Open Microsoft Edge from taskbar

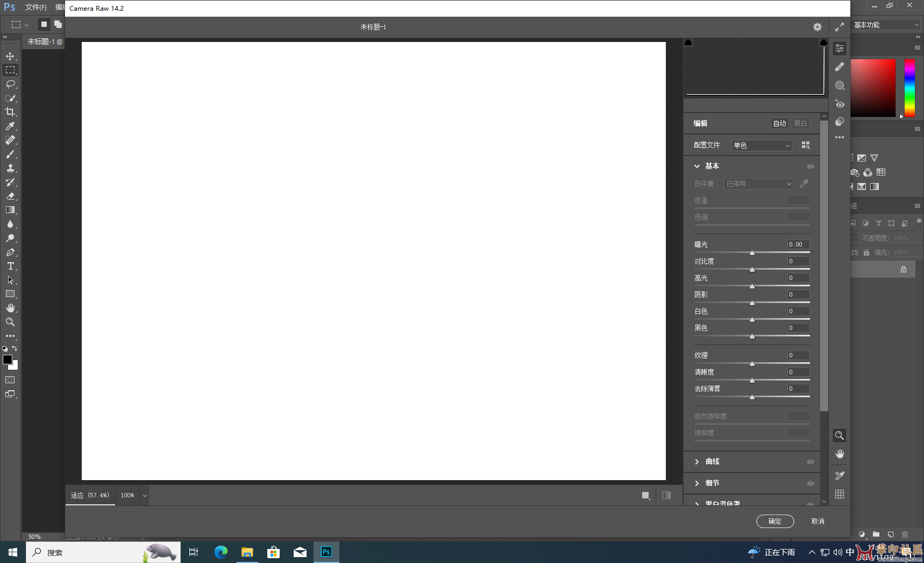pyautogui.click(x=221, y=552)
